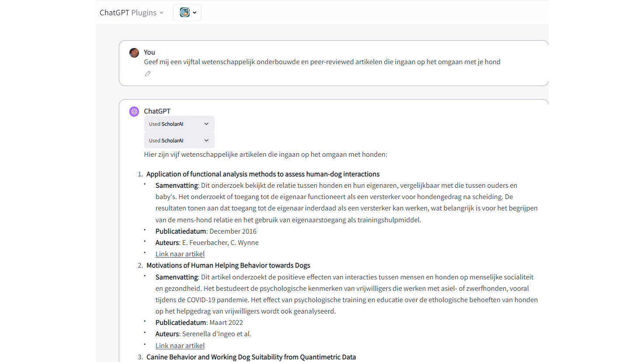644x362 pixels.
Task: Click the ScholarAI plugin icon in header
Action: 184,13
